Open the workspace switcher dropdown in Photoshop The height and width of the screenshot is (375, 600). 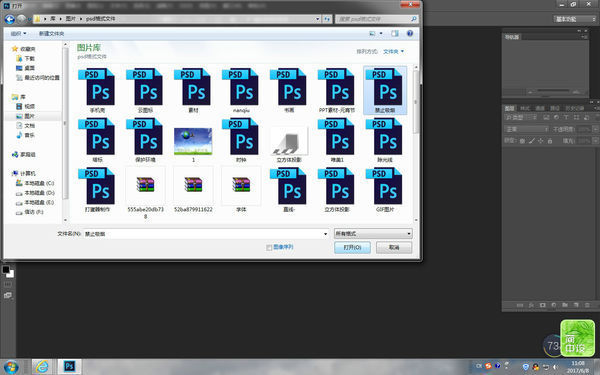click(575, 19)
